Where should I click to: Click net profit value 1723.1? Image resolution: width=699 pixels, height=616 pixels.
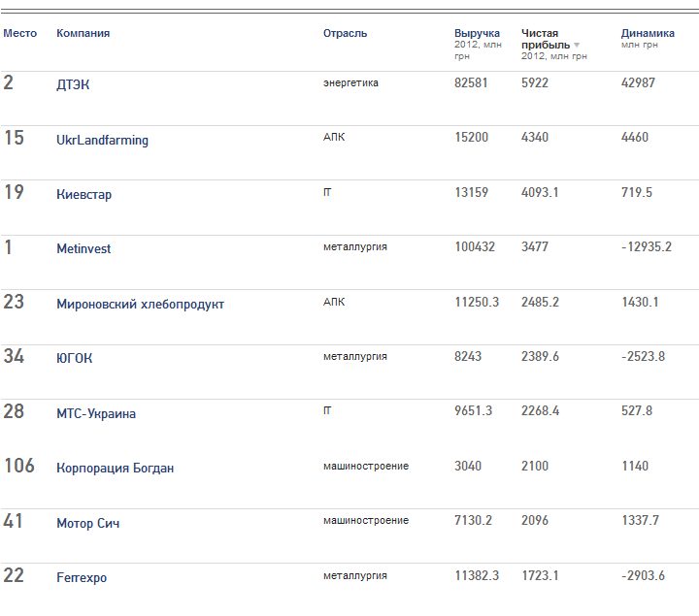click(x=541, y=575)
